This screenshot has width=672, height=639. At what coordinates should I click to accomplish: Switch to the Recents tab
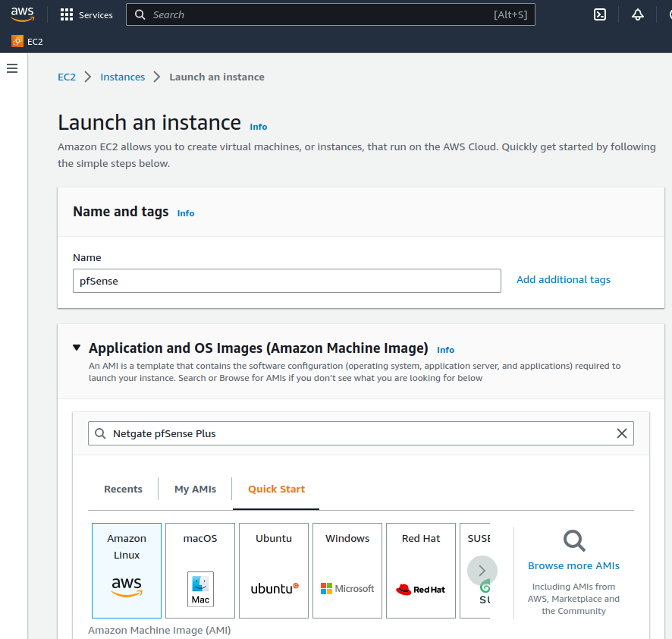(x=123, y=489)
